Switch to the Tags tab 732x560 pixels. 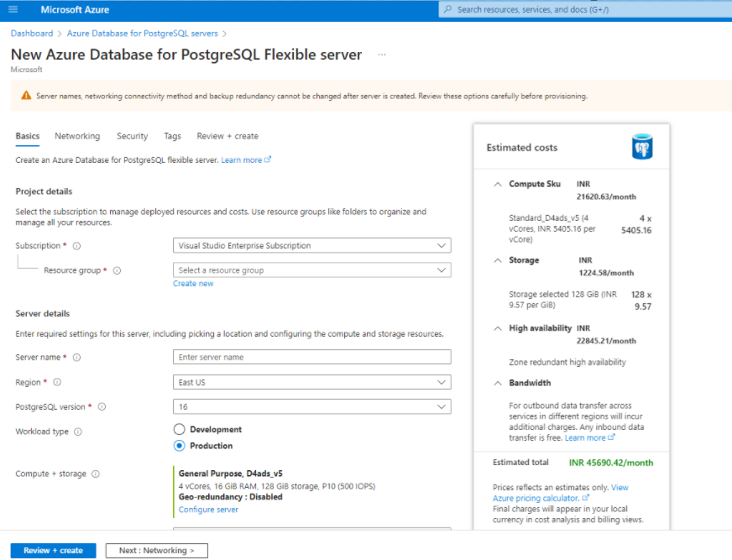click(172, 136)
